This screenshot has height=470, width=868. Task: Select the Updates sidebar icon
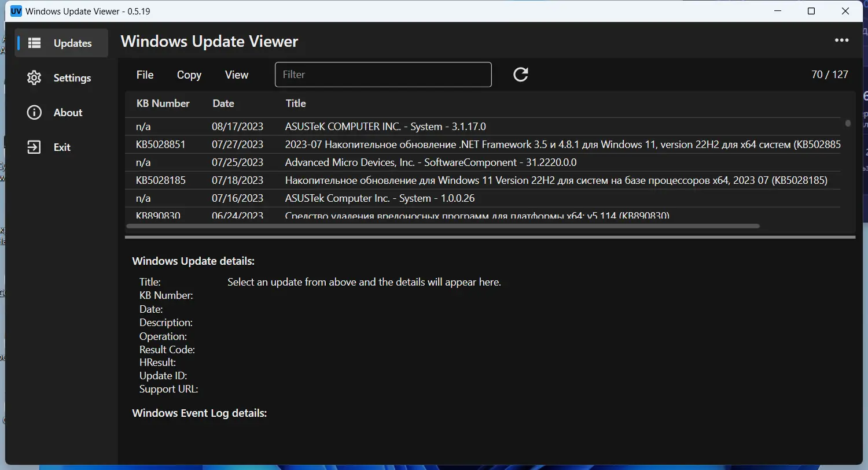tap(34, 43)
